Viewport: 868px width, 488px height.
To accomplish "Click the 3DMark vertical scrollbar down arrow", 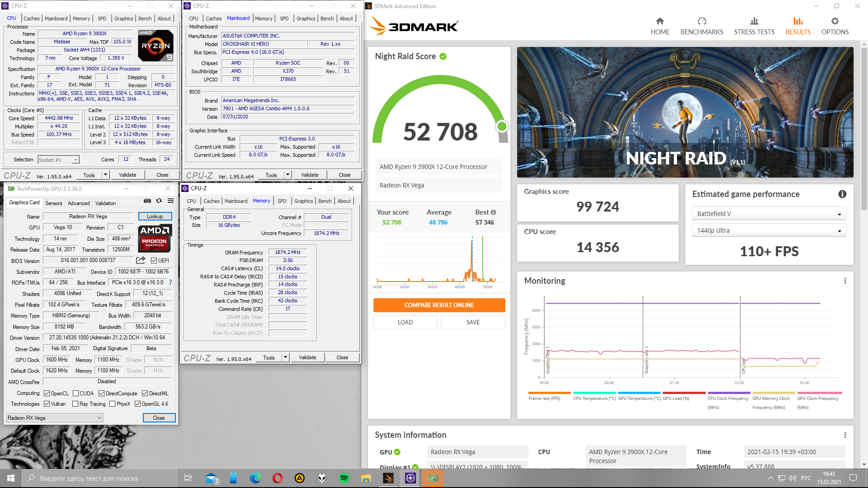I will tap(864, 464).
